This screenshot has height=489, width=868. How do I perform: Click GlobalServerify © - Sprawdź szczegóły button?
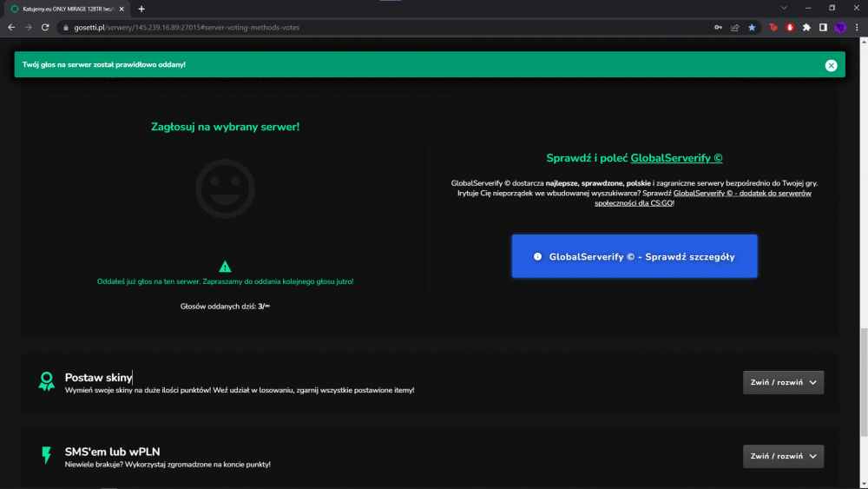(635, 256)
